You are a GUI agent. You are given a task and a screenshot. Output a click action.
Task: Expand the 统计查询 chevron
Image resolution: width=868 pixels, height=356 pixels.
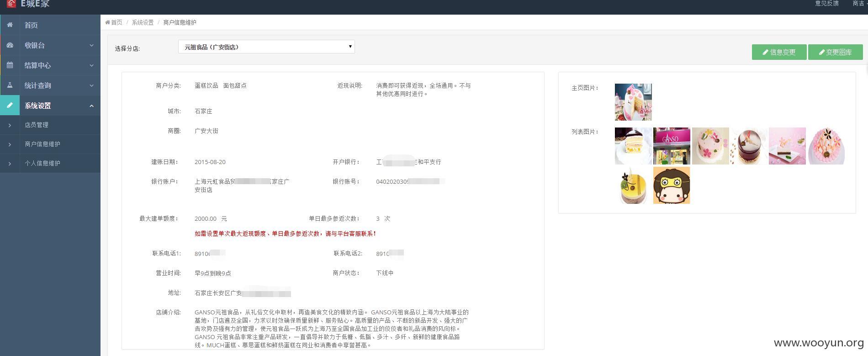point(91,85)
